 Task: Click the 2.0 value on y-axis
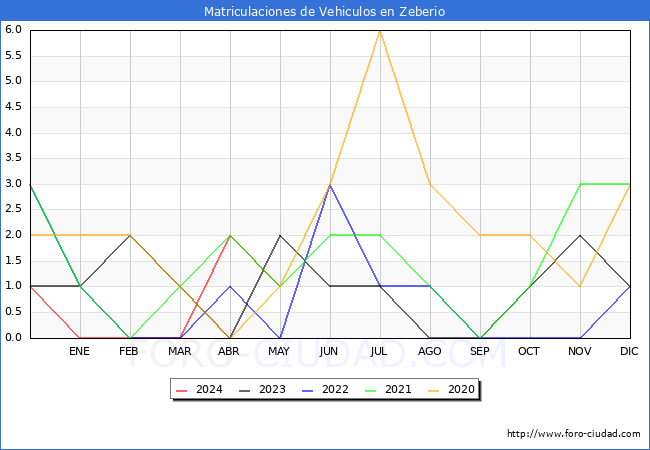pyautogui.click(x=13, y=235)
